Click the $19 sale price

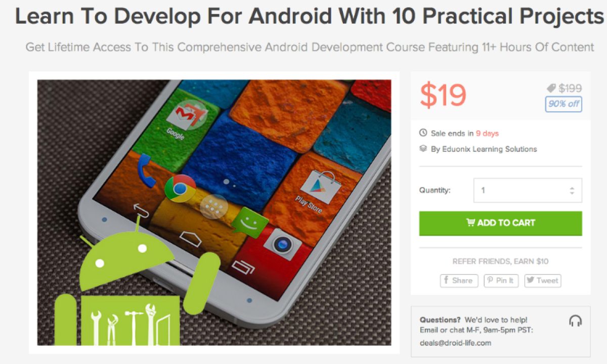[x=443, y=95]
